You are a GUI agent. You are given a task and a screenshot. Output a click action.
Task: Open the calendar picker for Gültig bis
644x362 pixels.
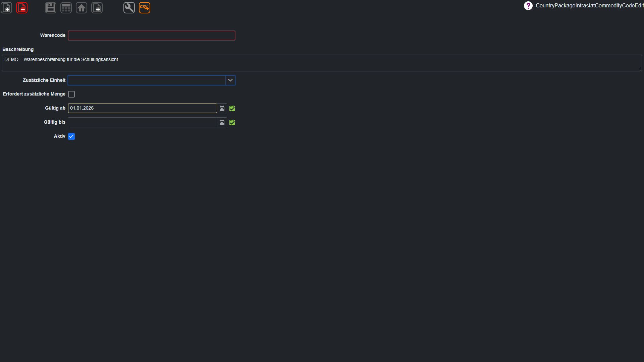click(222, 122)
